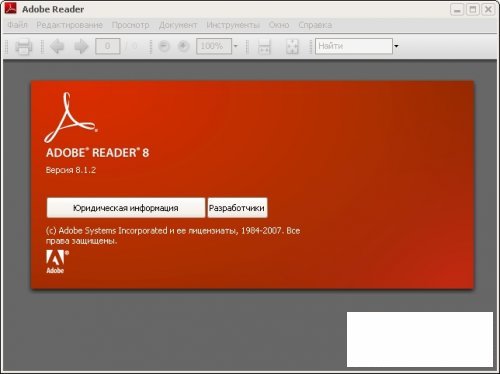Go to next page arrow
The image size is (500, 374).
(81, 46)
